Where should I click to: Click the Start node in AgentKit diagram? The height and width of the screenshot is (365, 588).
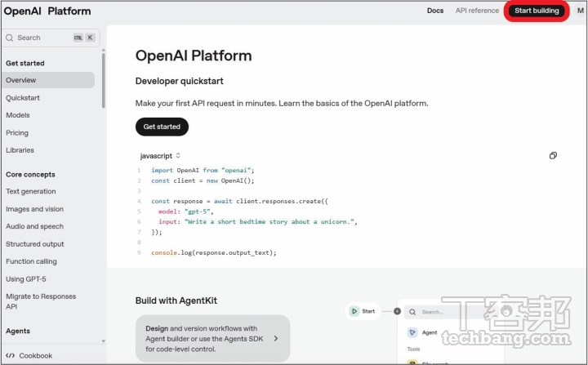[363, 311]
